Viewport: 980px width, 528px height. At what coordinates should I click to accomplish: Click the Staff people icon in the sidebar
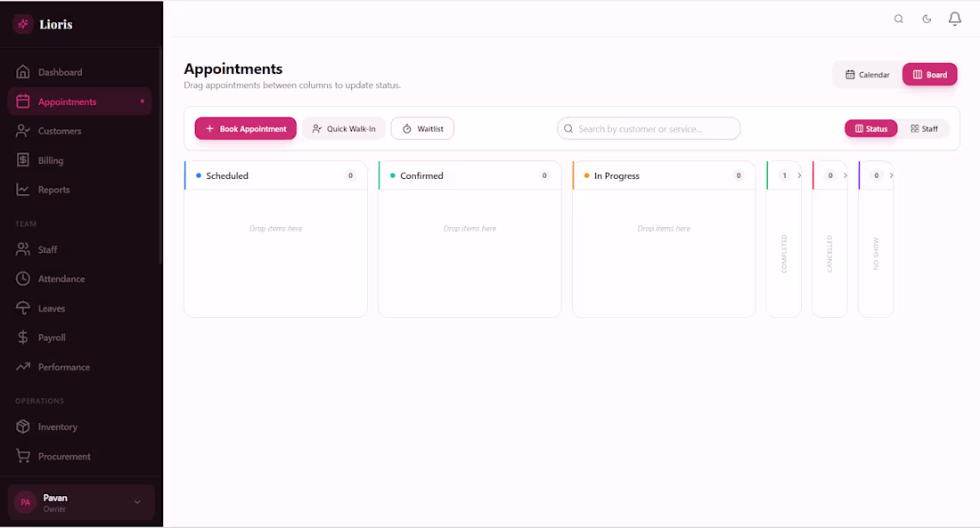(23, 249)
